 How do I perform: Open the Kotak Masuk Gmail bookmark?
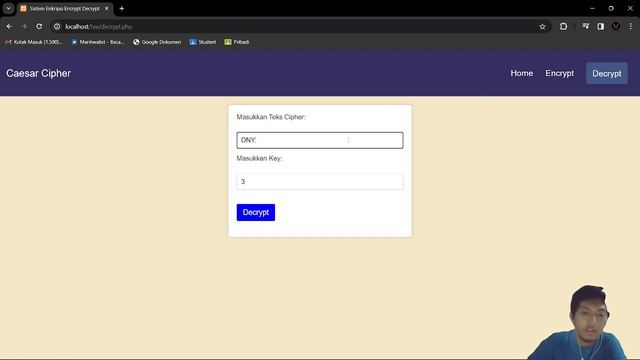tap(33, 42)
